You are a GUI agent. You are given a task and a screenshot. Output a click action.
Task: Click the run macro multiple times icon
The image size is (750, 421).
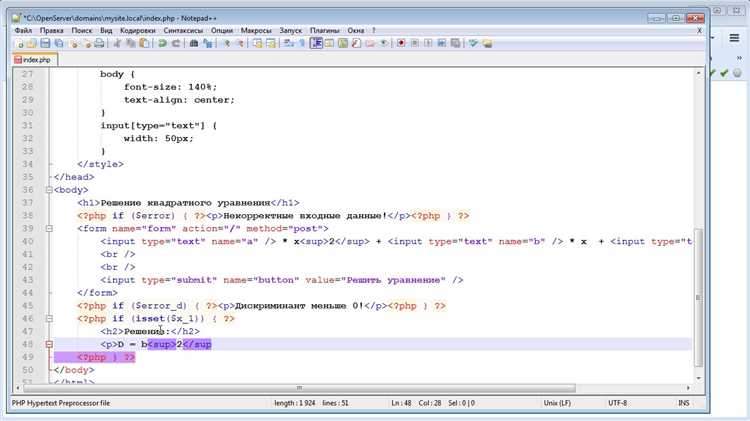click(x=441, y=44)
